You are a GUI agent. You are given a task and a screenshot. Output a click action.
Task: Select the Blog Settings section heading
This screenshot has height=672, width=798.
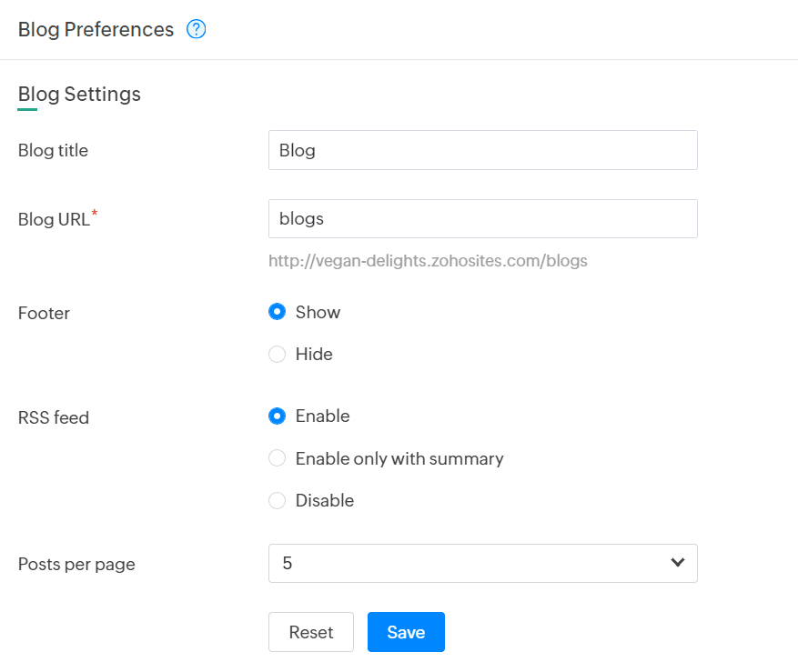(79, 95)
